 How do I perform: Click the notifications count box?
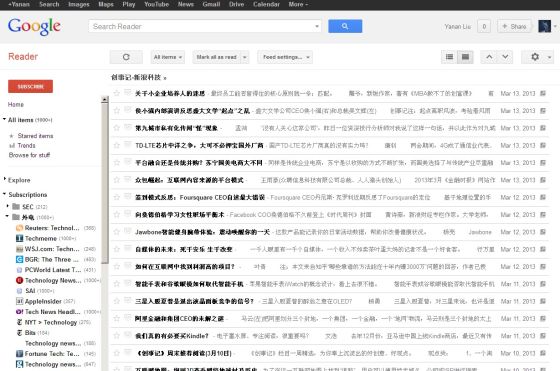point(484,26)
